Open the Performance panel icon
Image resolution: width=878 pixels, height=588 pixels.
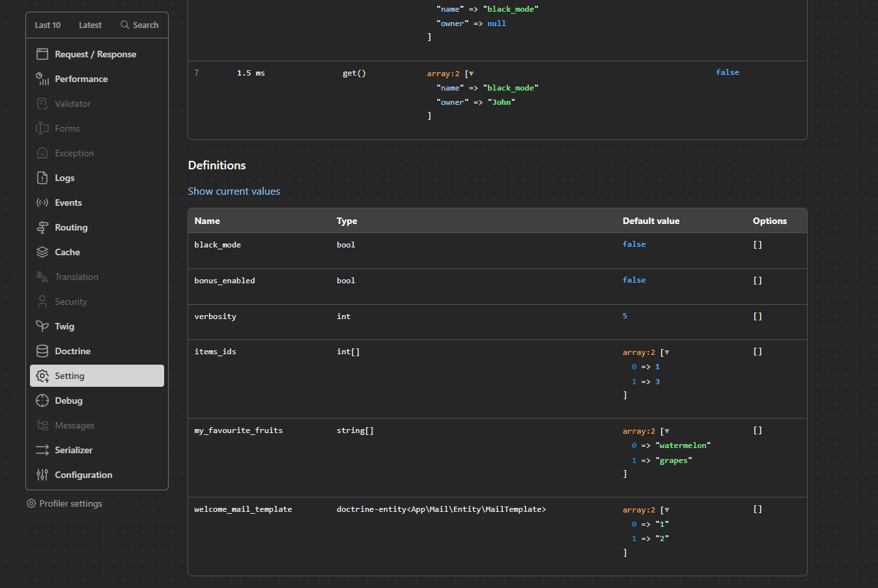coord(42,79)
